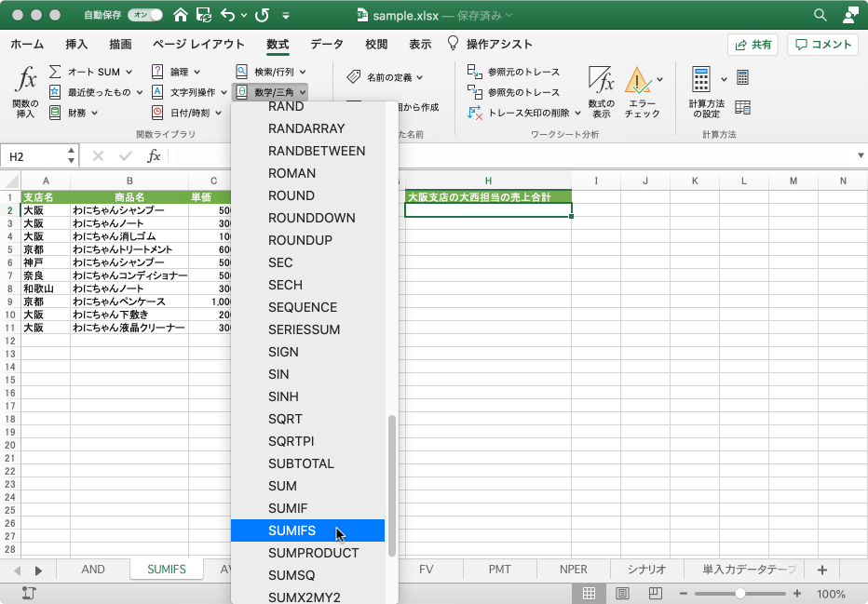
Task: Click 参照先のトレース trace dependents
Action: pyautogui.click(x=514, y=92)
